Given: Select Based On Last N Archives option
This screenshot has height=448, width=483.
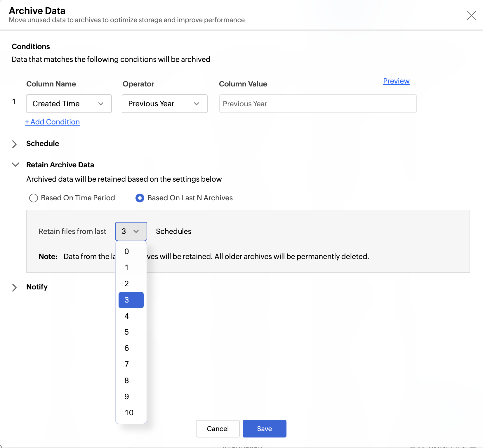Looking at the screenshot, I should (x=140, y=198).
